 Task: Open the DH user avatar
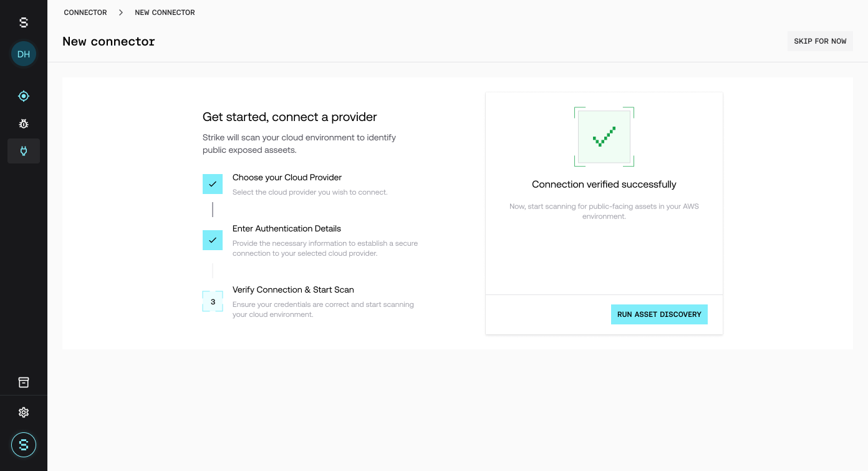(x=24, y=54)
